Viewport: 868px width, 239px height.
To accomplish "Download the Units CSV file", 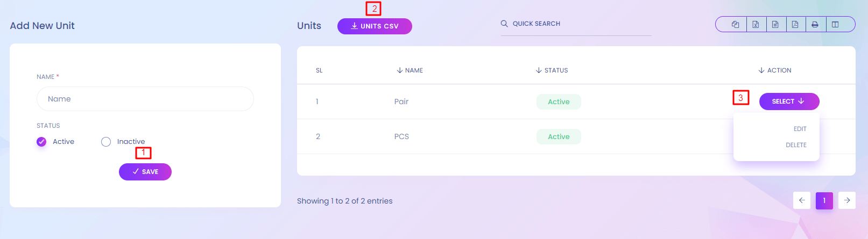I will [x=375, y=26].
